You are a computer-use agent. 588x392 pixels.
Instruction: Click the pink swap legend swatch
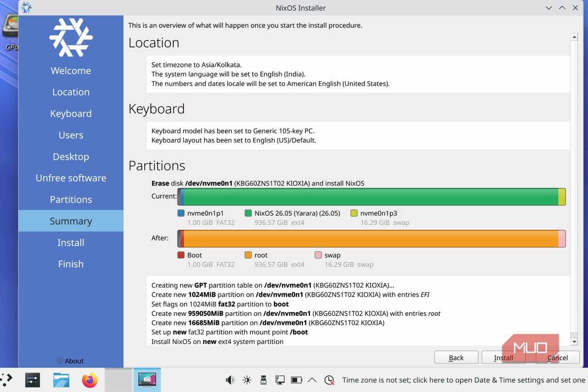318,255
